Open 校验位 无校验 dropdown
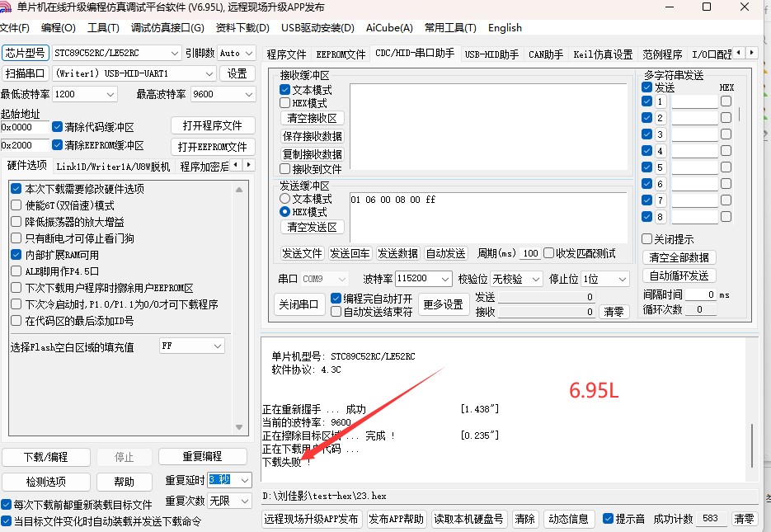The height and width of the screenshot is (532, 771). point(516,279)
